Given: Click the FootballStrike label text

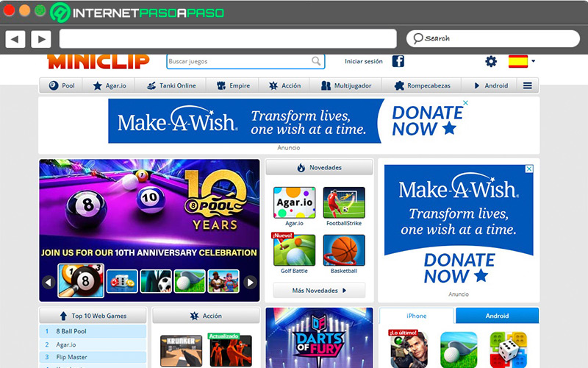Looking at the screenshot, I should coord(344,223).
